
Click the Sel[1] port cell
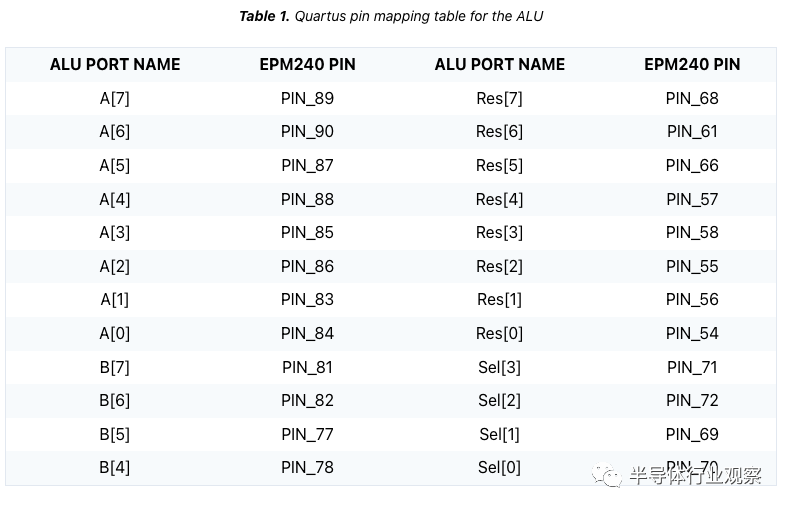[499, 434]
